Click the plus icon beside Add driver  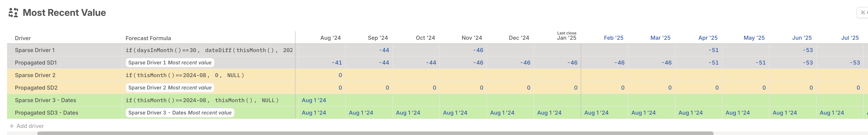click(11, 126)
